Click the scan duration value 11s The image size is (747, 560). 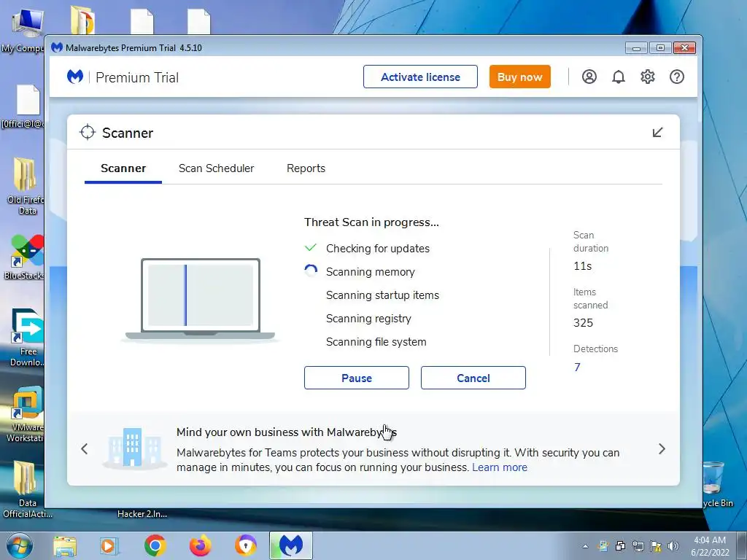tap(582, 265)
